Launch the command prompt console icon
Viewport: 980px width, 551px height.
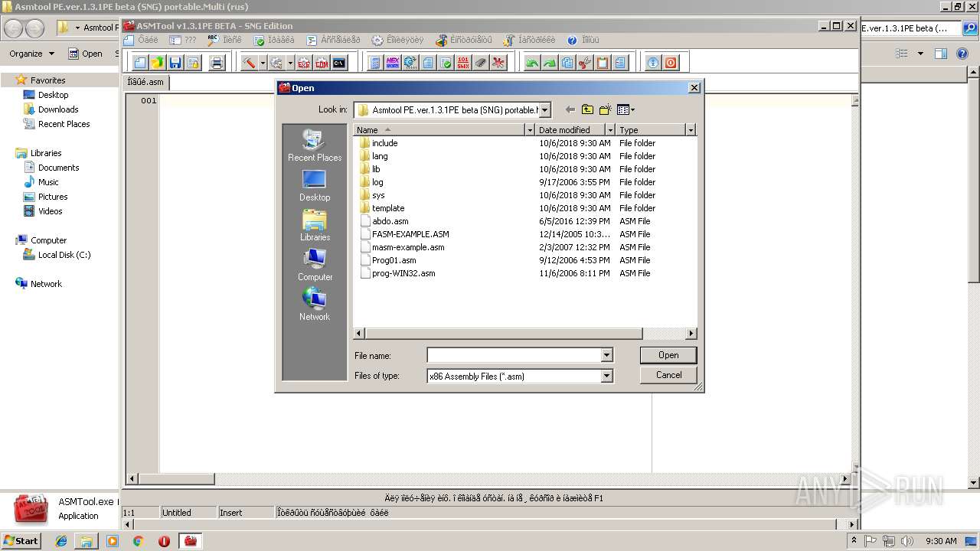(x=339, y=63)
